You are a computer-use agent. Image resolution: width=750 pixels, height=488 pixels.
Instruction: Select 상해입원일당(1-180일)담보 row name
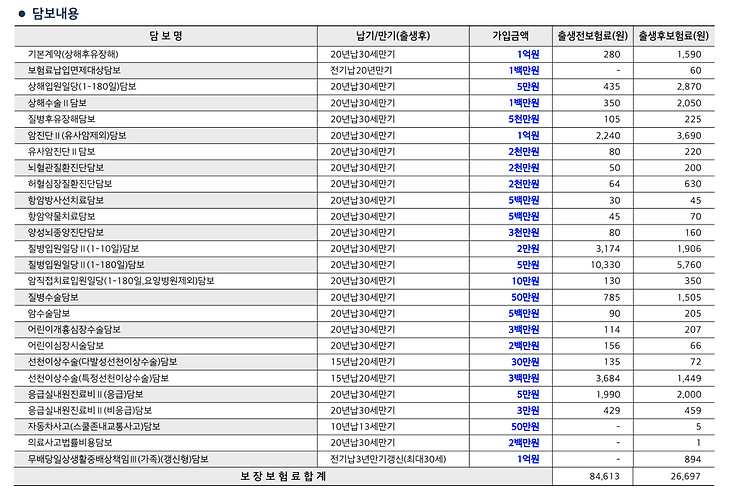tap(82, 87)
